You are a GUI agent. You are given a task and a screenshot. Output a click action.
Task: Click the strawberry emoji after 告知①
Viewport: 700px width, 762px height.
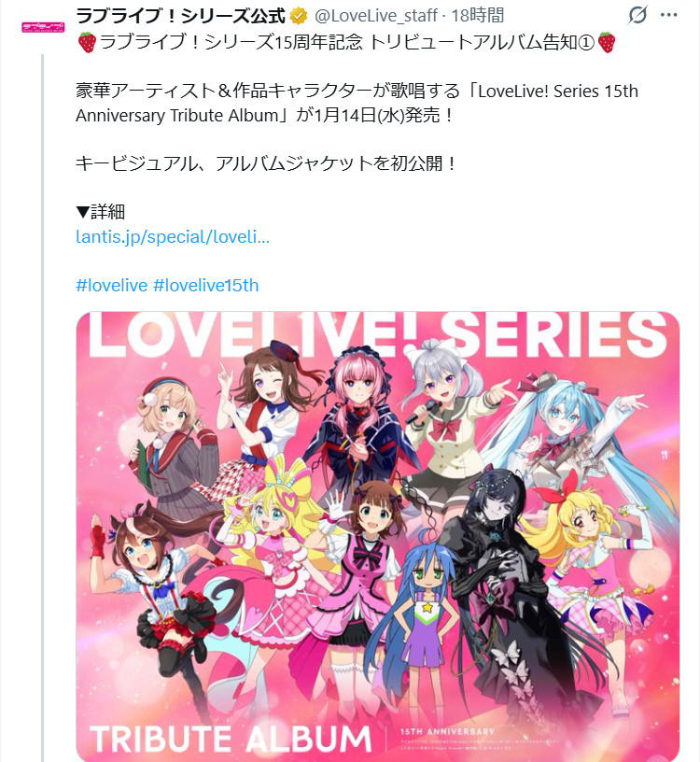pos(607,42)
